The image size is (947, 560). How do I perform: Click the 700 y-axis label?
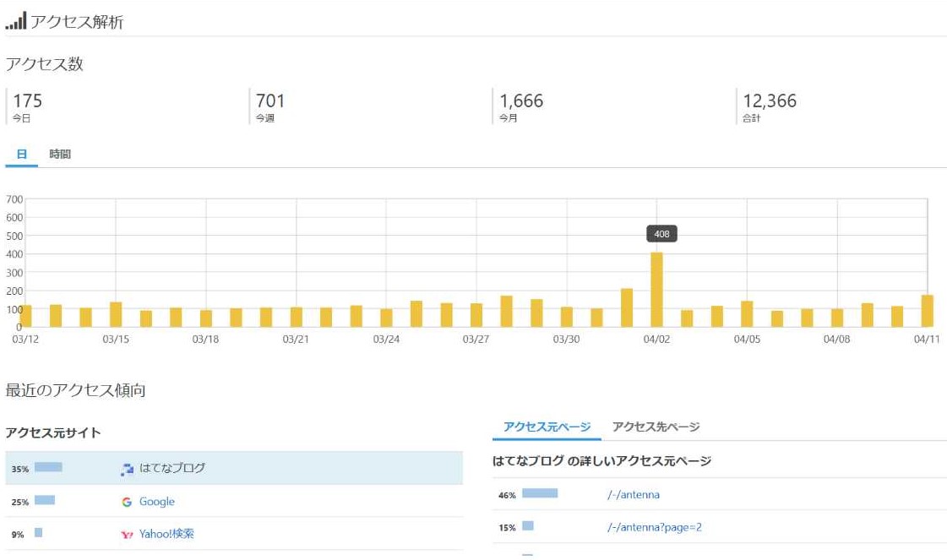tap(14, 199)
